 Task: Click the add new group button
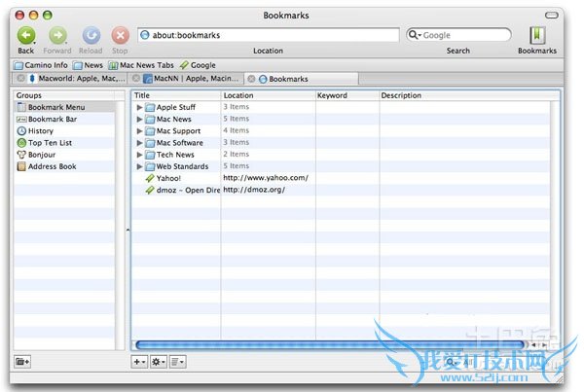click(x=22, y=362)
